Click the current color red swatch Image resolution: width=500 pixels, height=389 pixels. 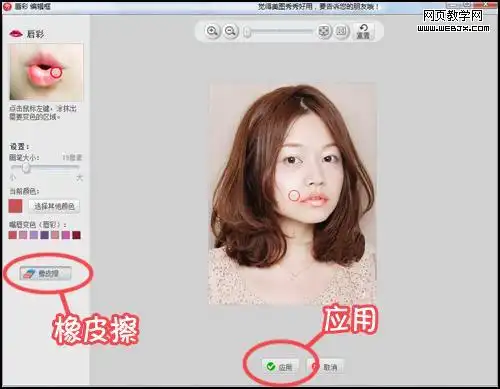[x=15, y=206]
